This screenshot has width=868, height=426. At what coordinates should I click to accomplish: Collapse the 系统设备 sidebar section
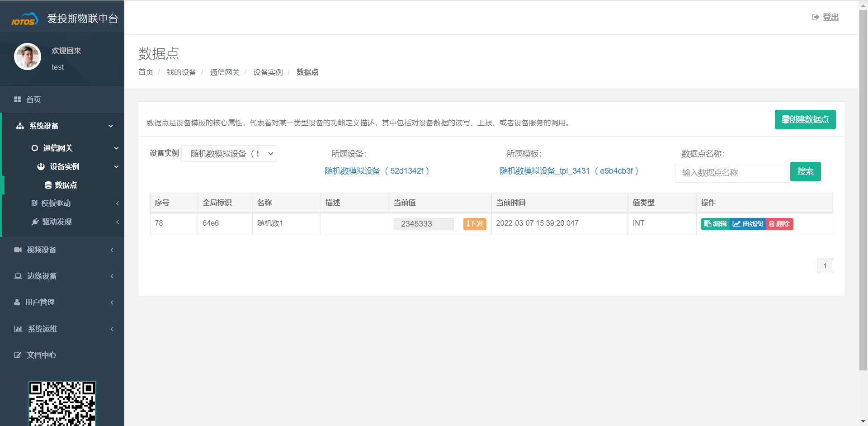pyautogui.click(x=110, y=126)
